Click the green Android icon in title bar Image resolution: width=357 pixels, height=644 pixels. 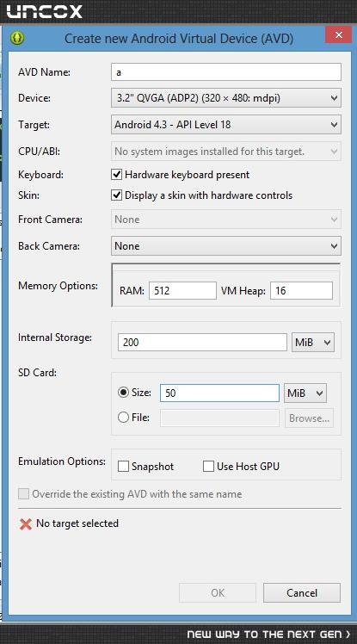(18, 38)
